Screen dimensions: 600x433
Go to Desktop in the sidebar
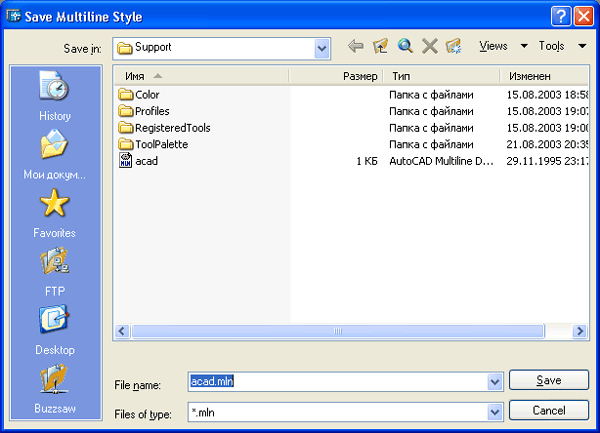coord(55,331)
